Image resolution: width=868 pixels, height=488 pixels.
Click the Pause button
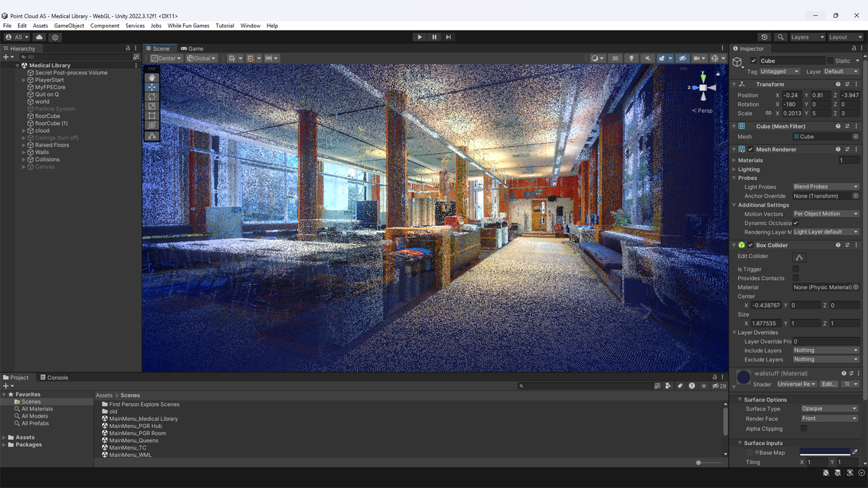434,37
